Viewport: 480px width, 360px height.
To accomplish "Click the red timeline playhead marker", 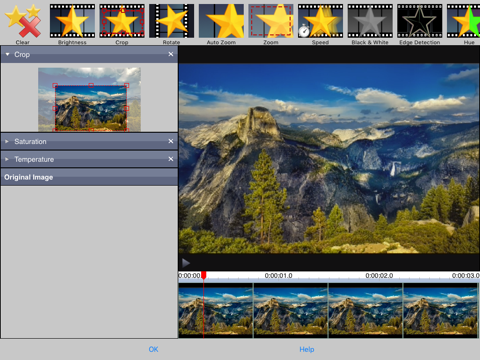I will pos(204,275).
